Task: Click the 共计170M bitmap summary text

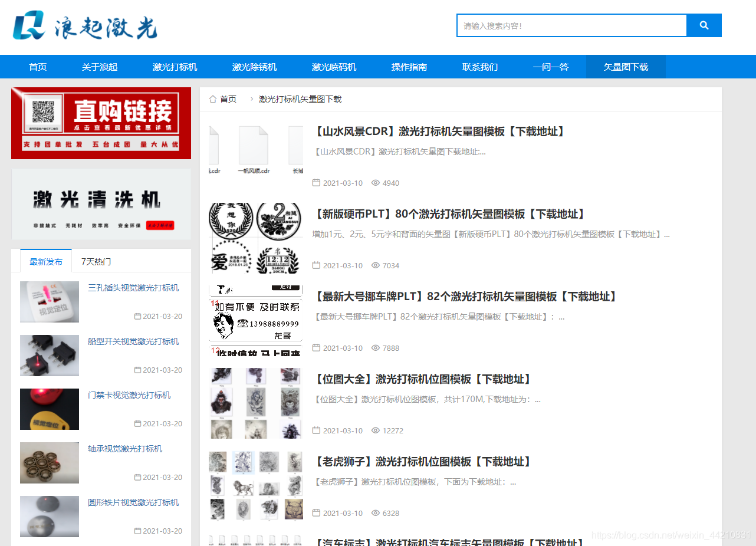Action: pyautogui.click(x=426, y=399)
